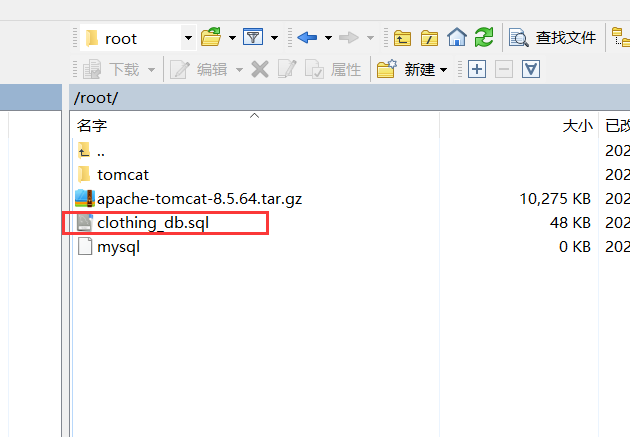Viewport: 630px width, 437px height.
Task: Click the 48 KB size cell
Action: pos(570,223)
